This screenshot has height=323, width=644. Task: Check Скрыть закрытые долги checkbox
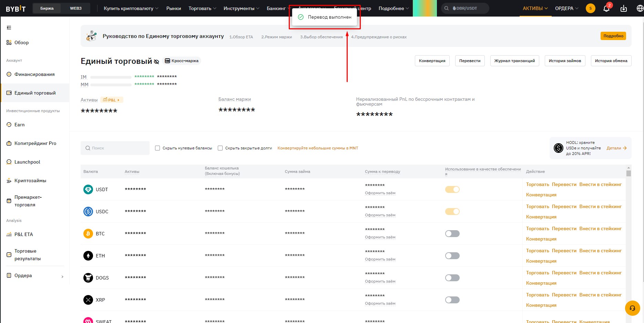pos(220,148)
